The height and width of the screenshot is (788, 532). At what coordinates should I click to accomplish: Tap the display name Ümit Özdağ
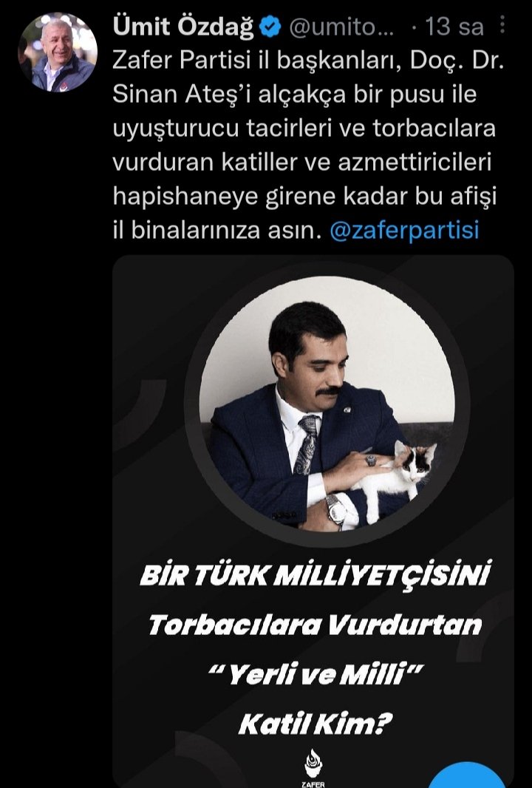(183, 27)
